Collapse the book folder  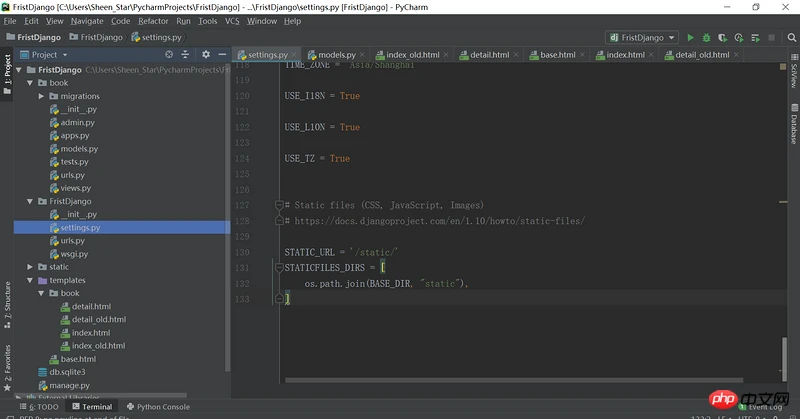click(x=30, y=83)
